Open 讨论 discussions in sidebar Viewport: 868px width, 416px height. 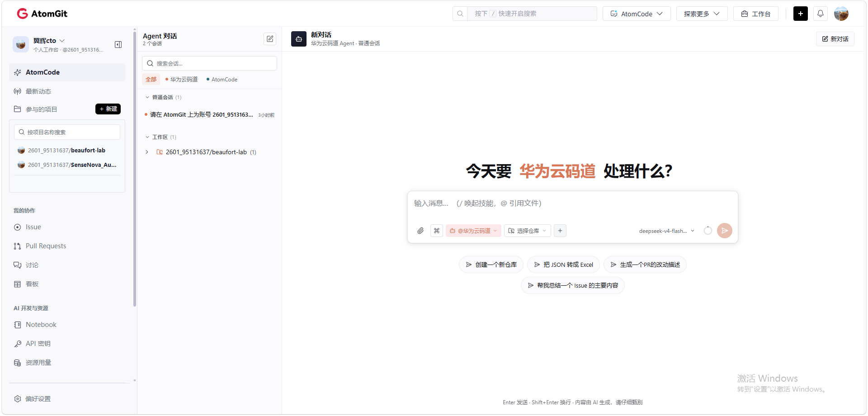67,265
